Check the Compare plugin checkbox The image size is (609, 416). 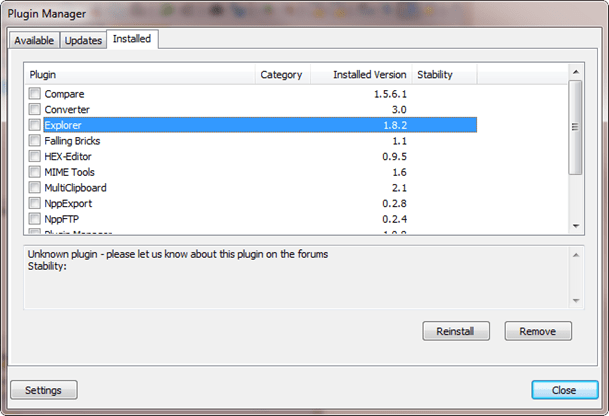35,94
